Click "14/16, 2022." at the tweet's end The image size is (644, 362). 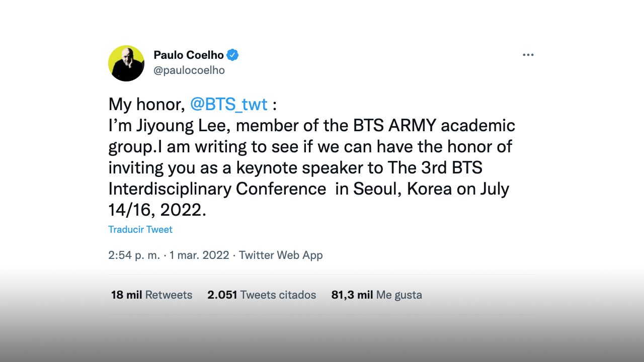pyautogui.click(x=157, y=210)
